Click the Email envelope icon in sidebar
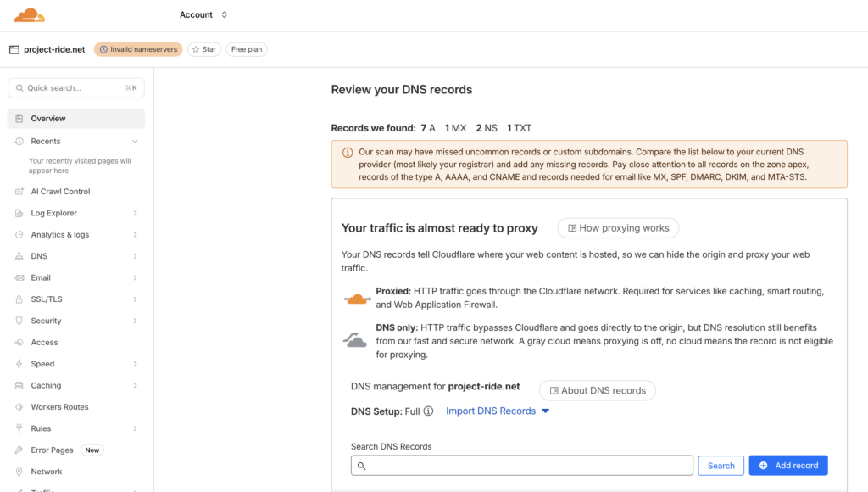 pos(19,277)
